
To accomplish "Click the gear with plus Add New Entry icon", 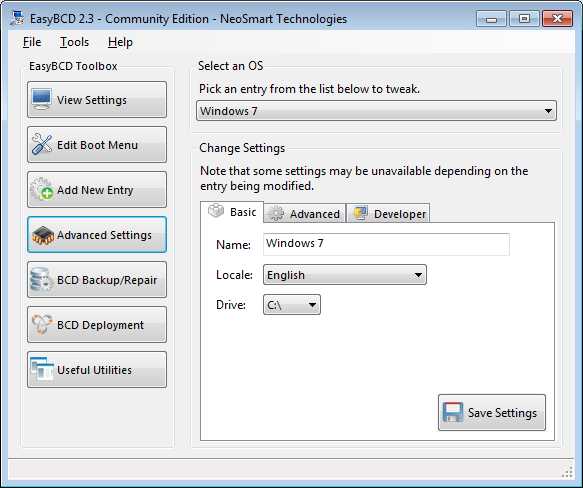I will (x=42, y=189).
